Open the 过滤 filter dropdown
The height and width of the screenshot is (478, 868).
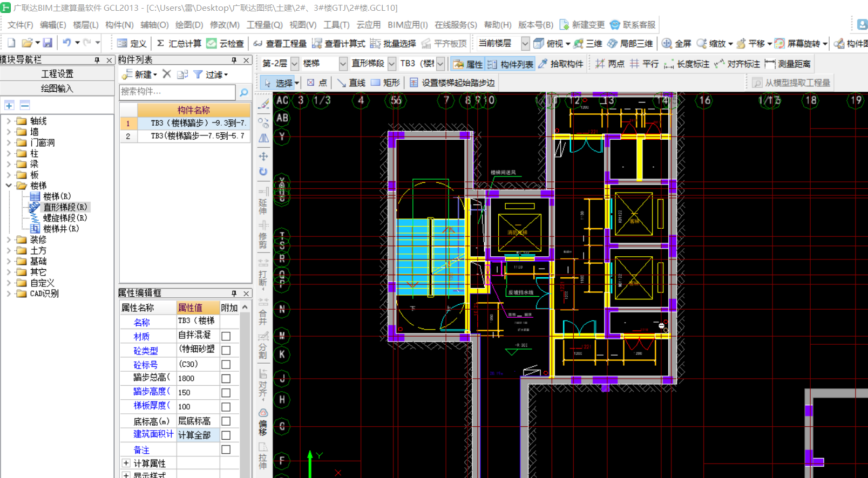pyautogui.click(x=211, y=74)
